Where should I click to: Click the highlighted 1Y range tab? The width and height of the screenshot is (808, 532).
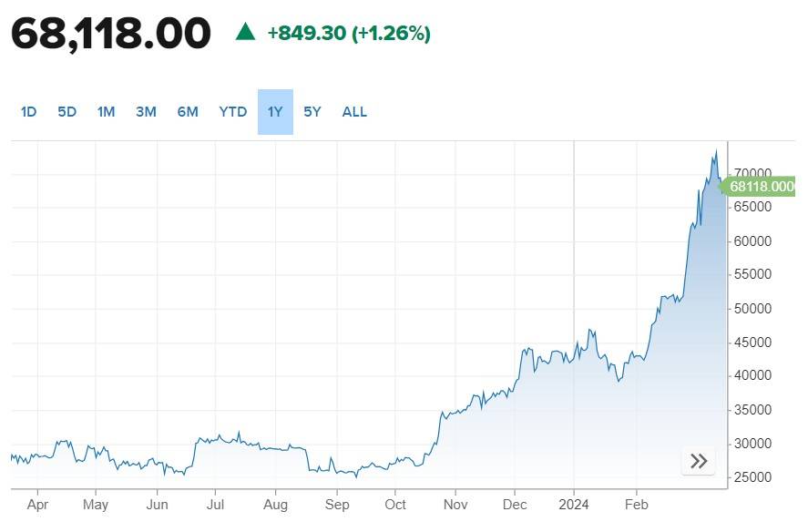click(x=275, y=112)
